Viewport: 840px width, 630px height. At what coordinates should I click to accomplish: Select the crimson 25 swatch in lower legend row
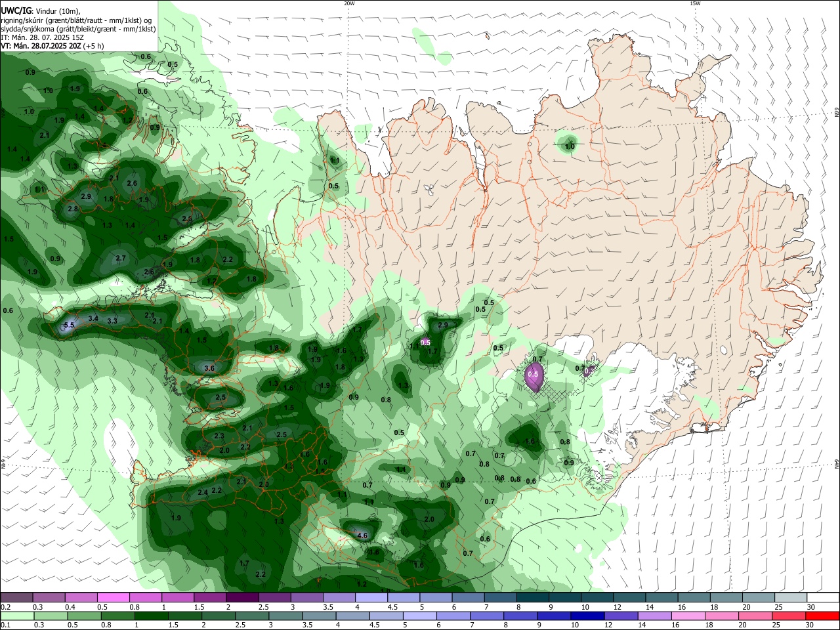pyautogui.click(x=788, y=616)
